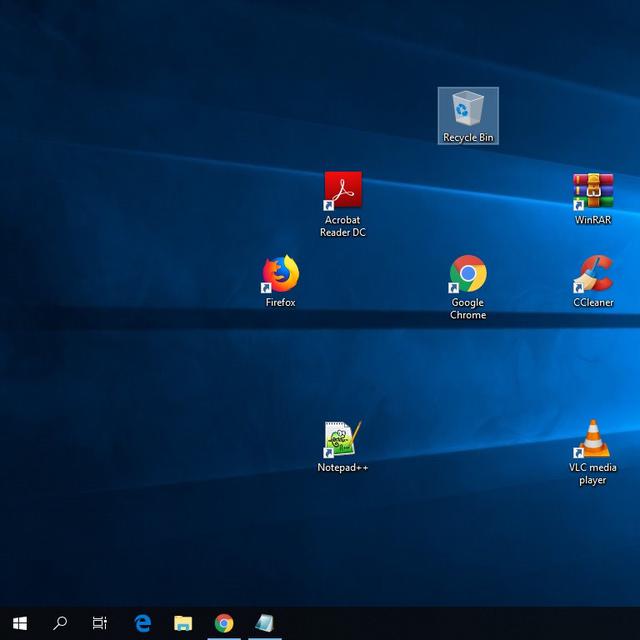
Task: Click the "Acrobat Reader DC" text label
Action: click(342, 226)
